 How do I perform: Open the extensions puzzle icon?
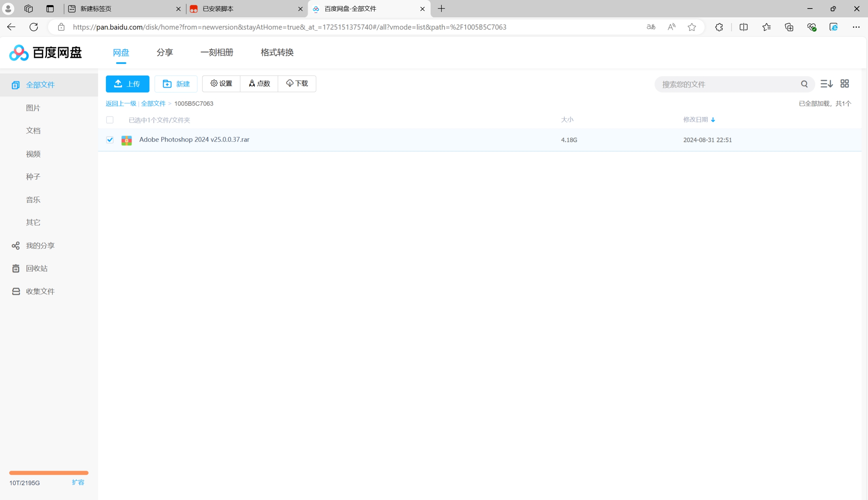tap(719, 27)
